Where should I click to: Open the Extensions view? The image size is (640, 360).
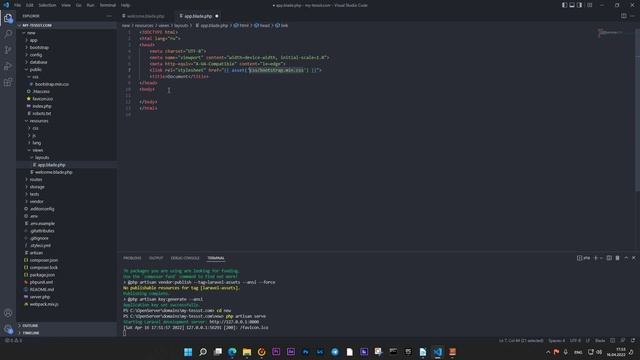tap(8, 82)
